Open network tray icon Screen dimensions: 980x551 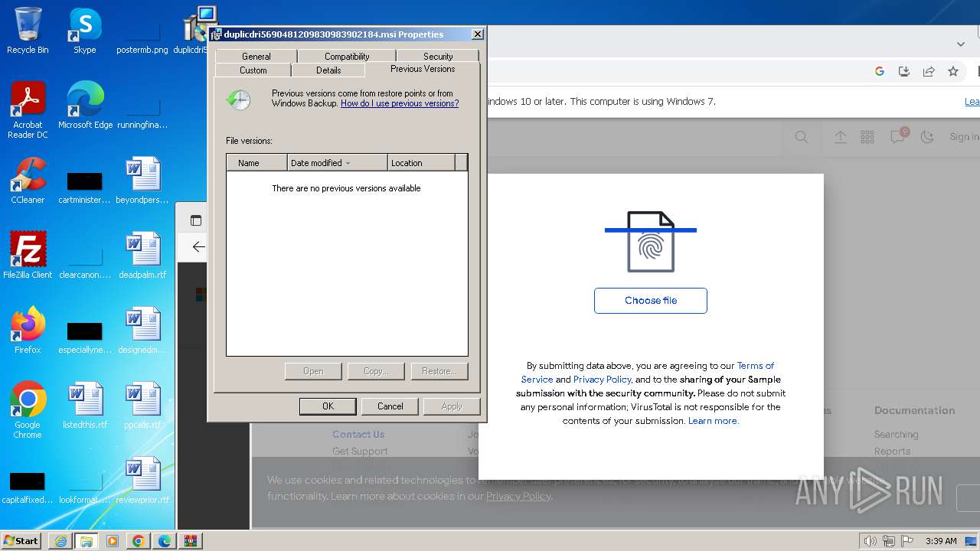tap(889, 541)
